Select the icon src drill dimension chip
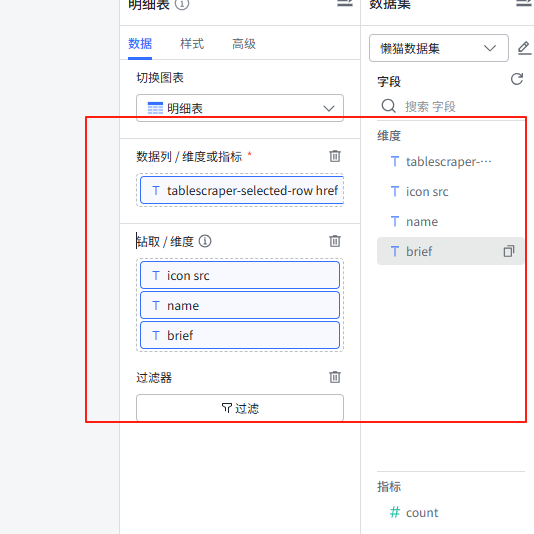534x534 pixels. [240, 275]
